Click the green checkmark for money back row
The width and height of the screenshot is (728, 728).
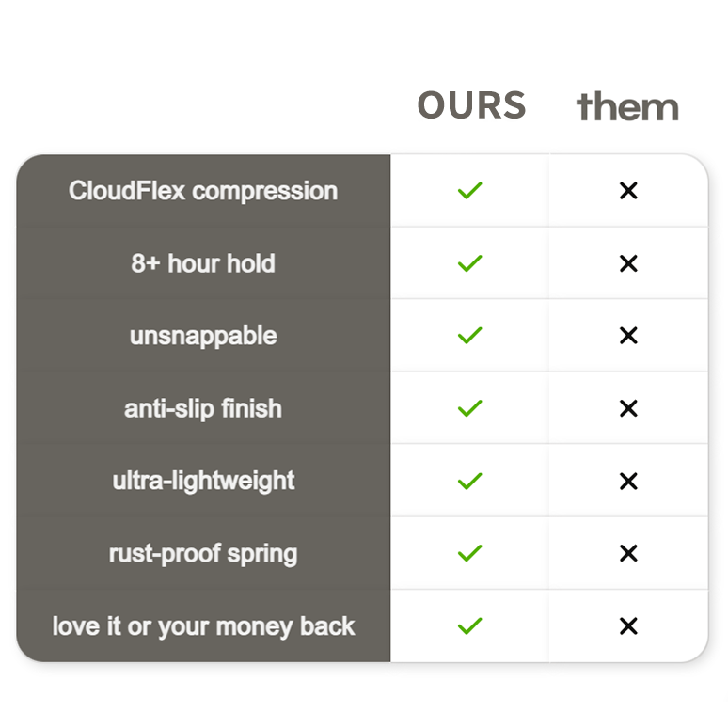point(469,625)
